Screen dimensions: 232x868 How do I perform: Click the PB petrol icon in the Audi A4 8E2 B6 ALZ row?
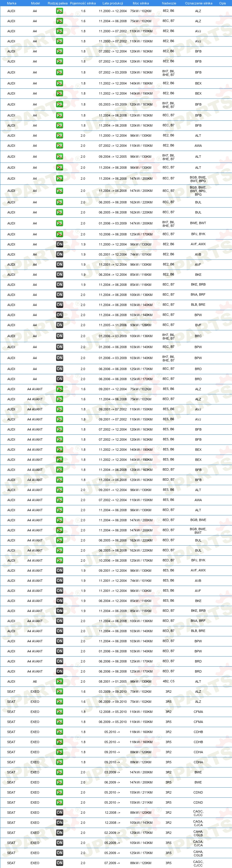[x=59, y=11]
